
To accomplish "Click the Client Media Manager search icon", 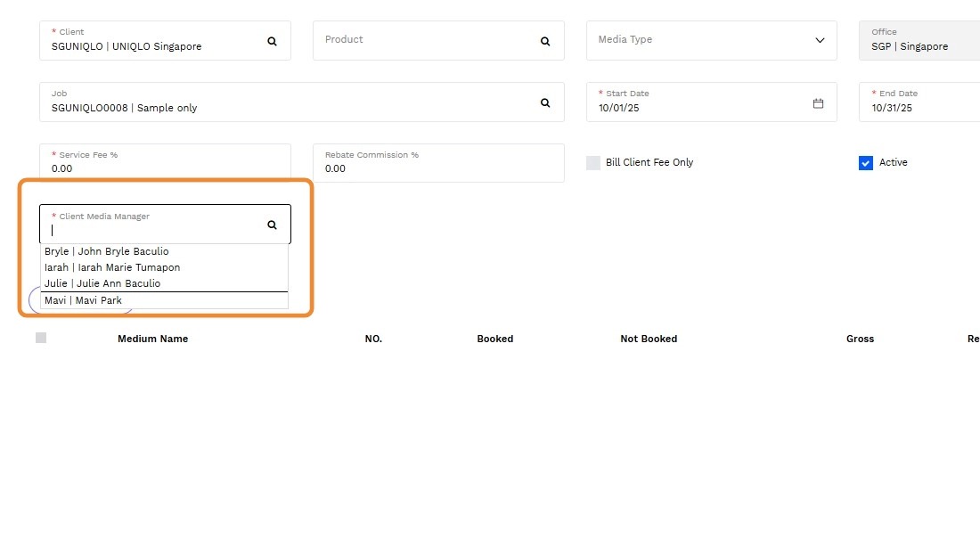I will click(273, 225).
